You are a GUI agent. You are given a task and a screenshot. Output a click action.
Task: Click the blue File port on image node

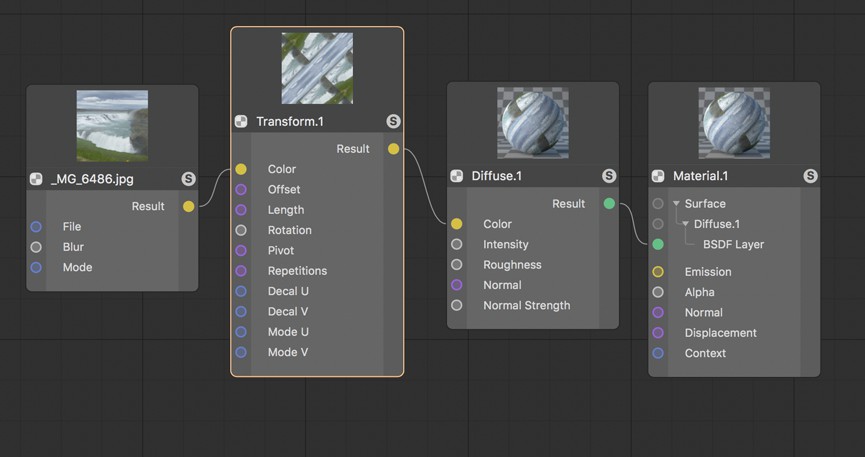36,227
